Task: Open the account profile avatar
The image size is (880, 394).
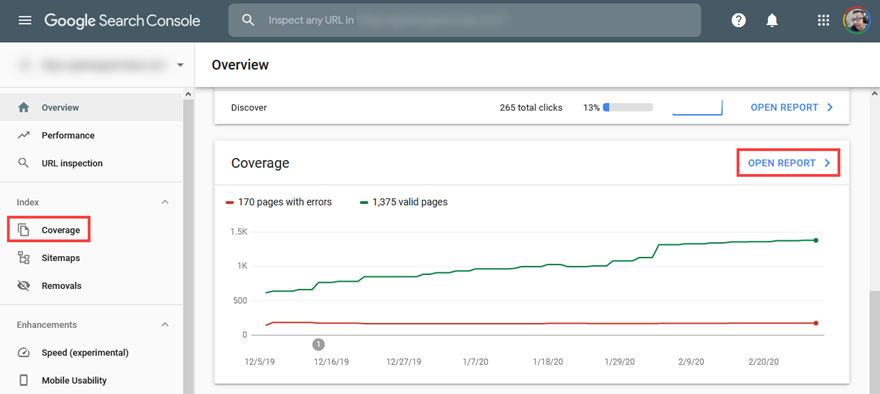Action: [x=856, y=21]
